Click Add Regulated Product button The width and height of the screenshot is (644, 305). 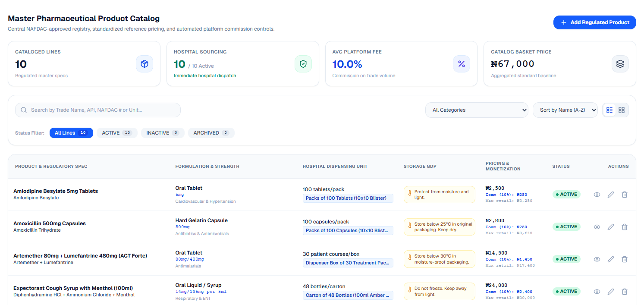[594, 22]
